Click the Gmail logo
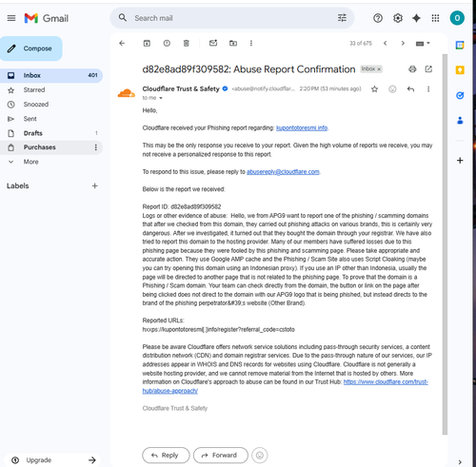476x467 pixels. [x=47, y=18]
